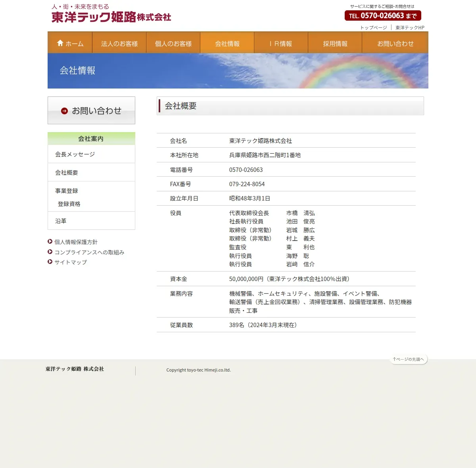Click the 会社案内 sidebar heading

[91, 139]
